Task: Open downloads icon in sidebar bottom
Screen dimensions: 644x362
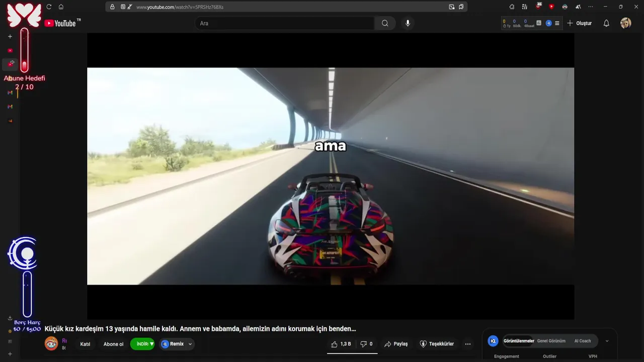Action: (10, 318)
